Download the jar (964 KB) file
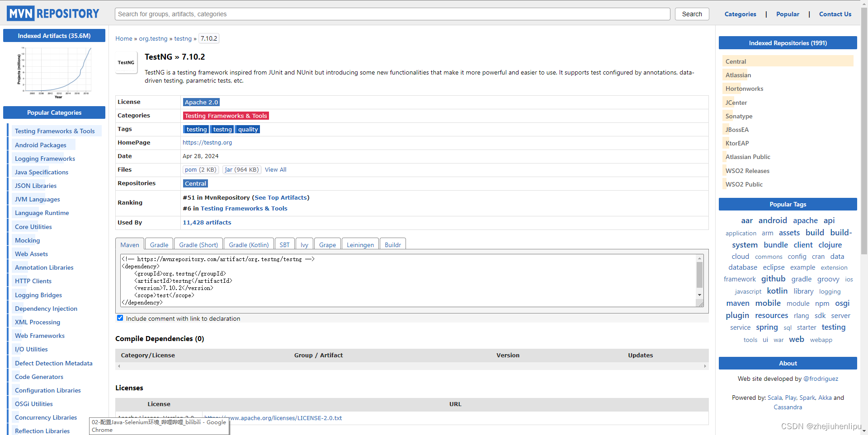The height and width of the screenshot is (435, 868). (x=241, y=169)
